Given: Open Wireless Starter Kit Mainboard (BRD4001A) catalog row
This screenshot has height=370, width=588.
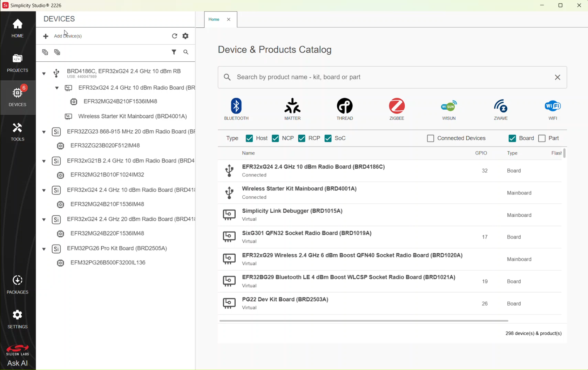Looking at the screenshot, I should 390,193.
